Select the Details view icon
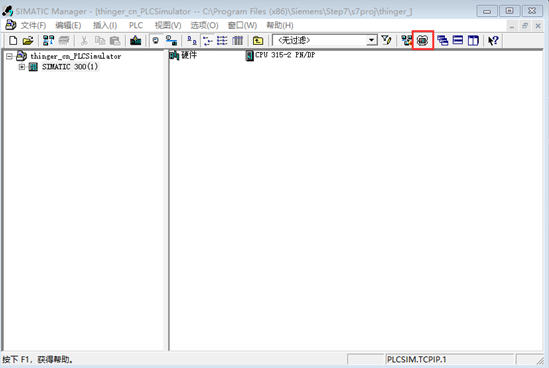 [237, 41]
